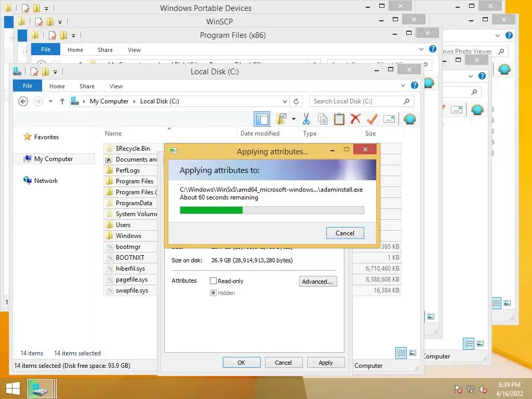The image size is (532, 399).
Task: Open recent locations dropdown arrow
Action: pyautogui.click(x=50, y=101)
